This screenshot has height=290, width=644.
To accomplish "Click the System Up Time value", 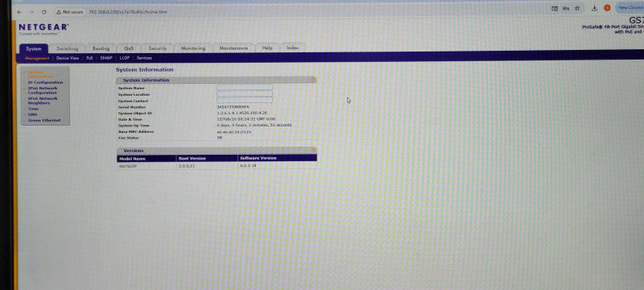I will click(x=254, y=125).
